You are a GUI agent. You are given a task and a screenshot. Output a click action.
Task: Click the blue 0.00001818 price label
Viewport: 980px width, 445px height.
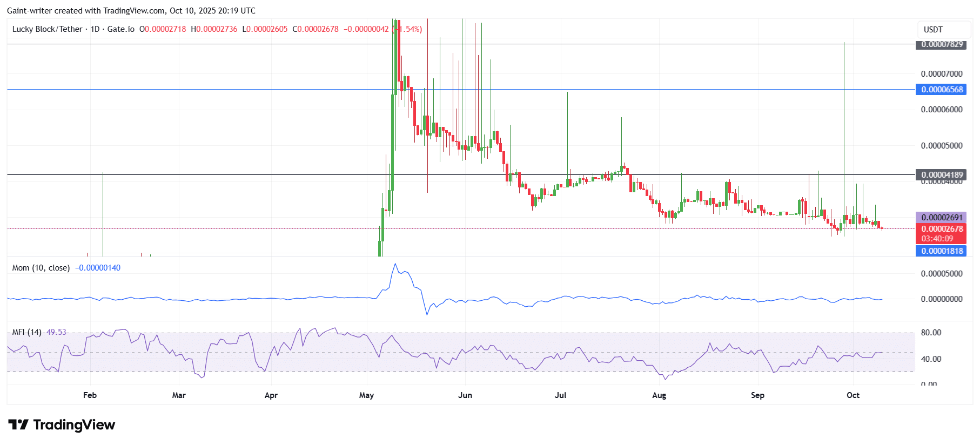[942, 251]
